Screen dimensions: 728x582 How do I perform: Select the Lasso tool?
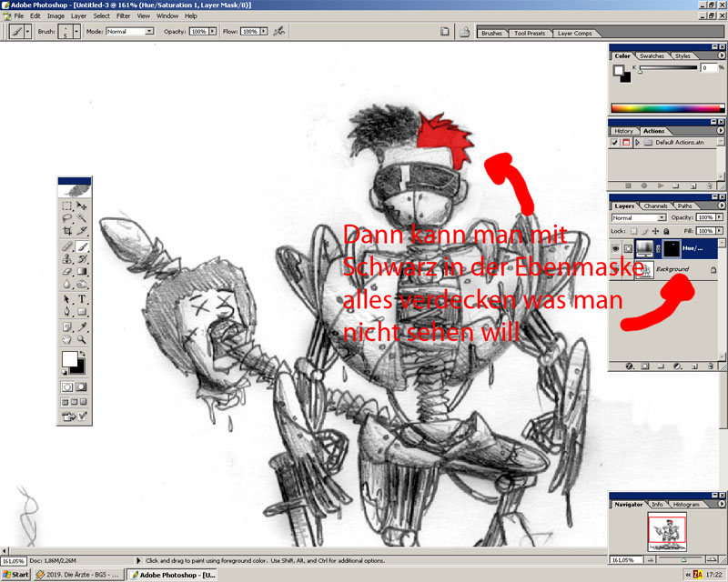click(67, 219)
